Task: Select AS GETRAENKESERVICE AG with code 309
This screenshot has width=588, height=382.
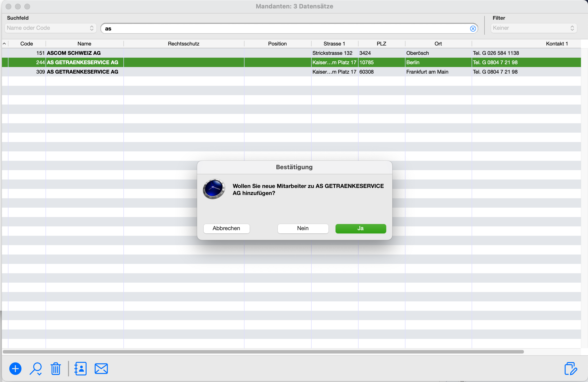Action: click(291, 72)
